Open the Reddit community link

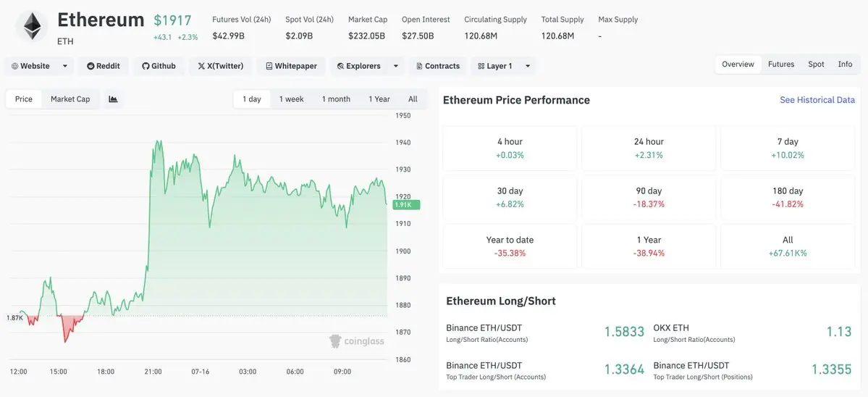pos(104,66)
